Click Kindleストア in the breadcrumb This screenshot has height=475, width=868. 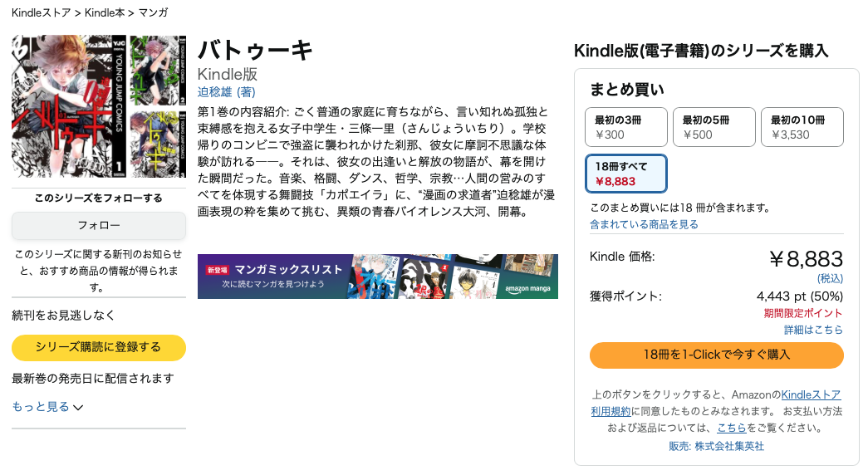coord(42,12)
